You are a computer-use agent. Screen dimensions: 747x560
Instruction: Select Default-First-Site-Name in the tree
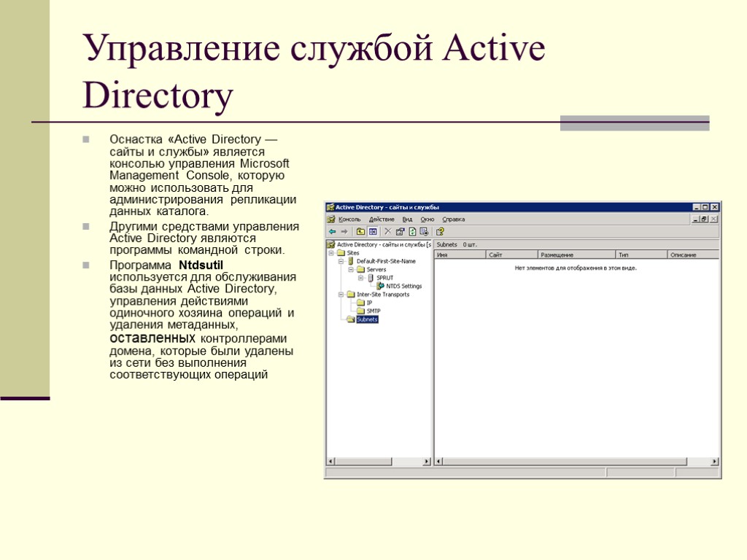[386, 261]
